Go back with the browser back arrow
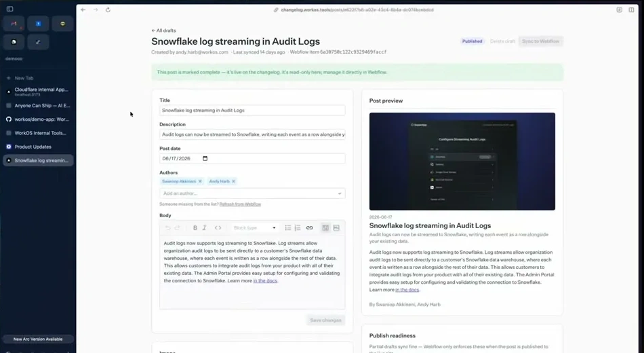This screenshot has height=353, width=644. coord(83,10)
